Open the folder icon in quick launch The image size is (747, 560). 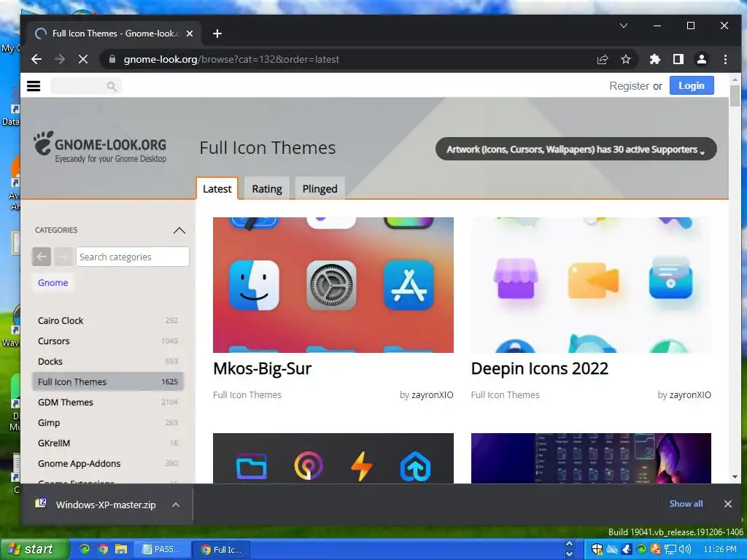click(x=121, y=550)
